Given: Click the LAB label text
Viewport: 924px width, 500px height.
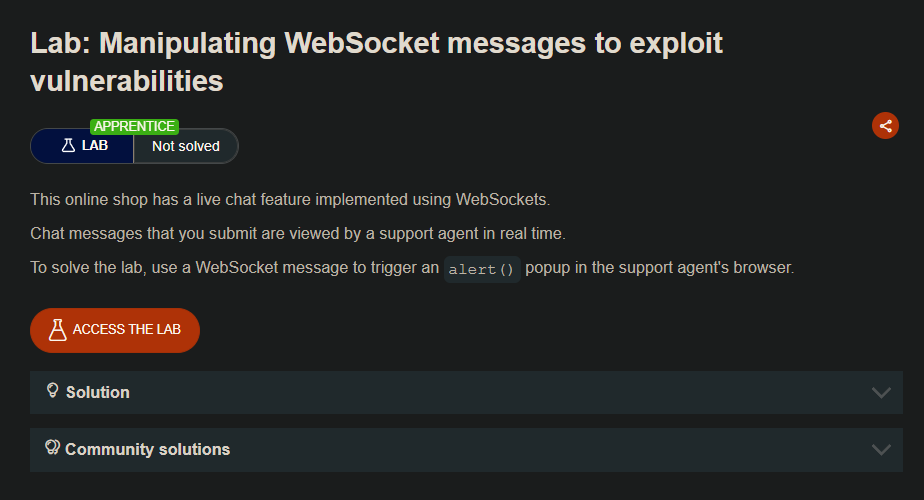Looking at the screenshot, I should tap(95, 146).
